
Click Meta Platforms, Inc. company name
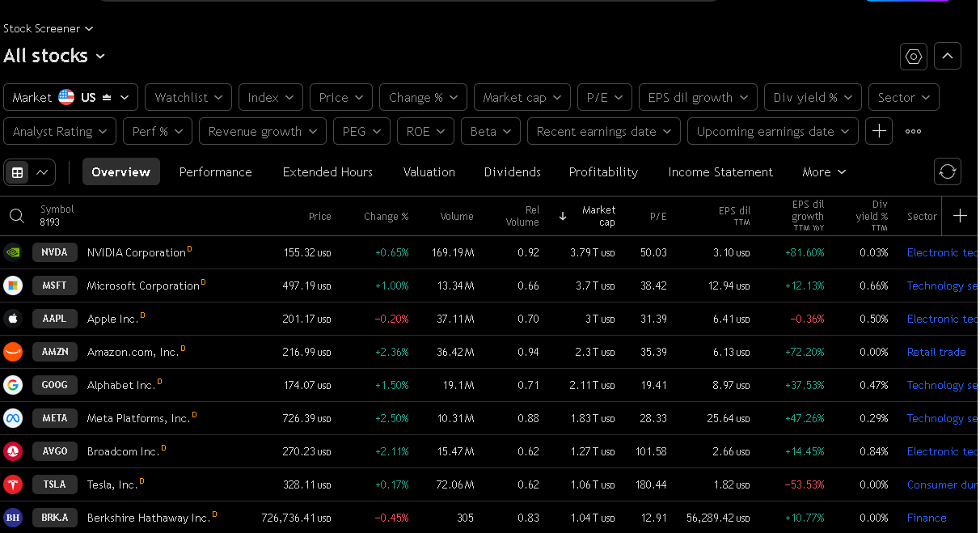coord(138,418)
